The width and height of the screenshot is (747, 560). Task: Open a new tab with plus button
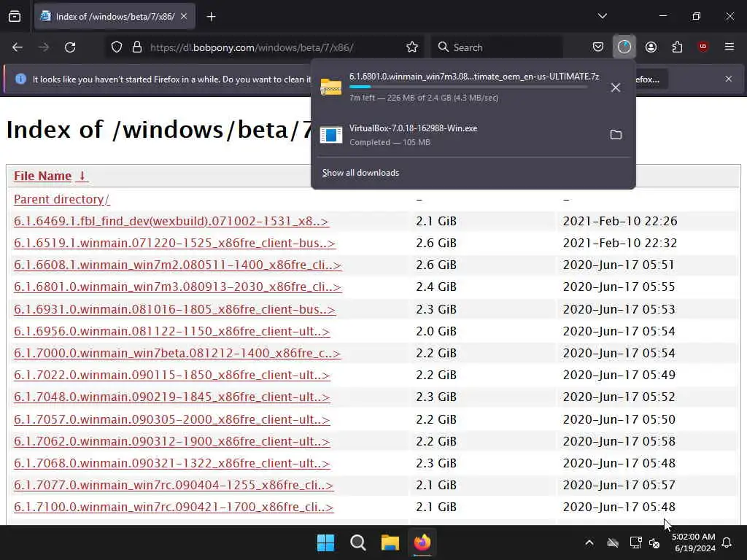pos(211,17)
